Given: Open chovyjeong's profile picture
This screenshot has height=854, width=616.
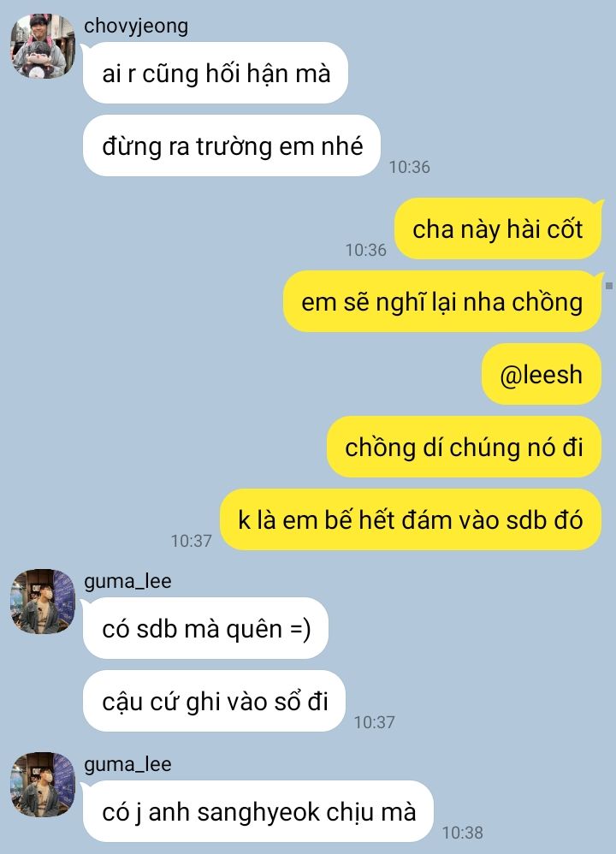Looking at the screenshot, I should point(43,46).
